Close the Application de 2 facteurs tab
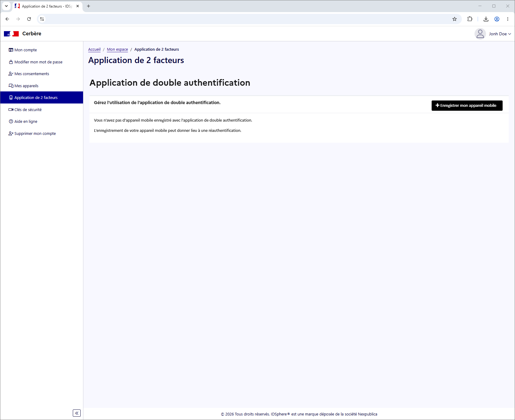 [78, 6]
